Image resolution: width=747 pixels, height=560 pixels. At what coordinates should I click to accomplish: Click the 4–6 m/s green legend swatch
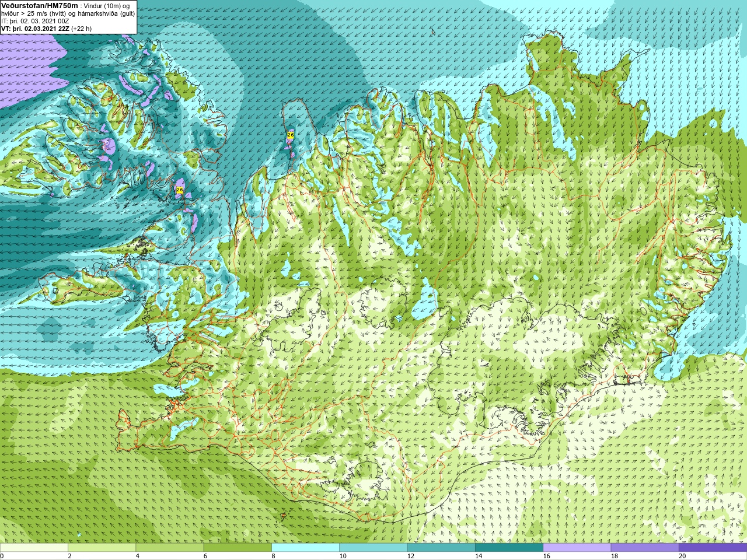(x=170, y=548)
